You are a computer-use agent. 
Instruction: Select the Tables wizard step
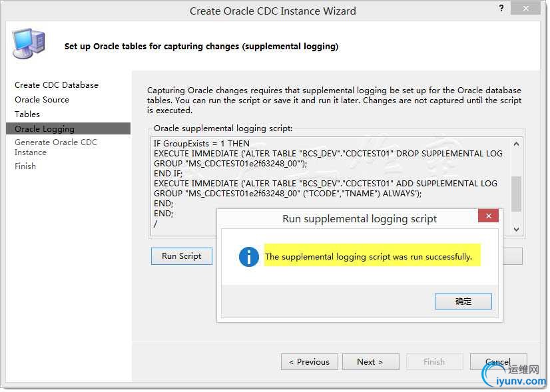click(x=27, y=114)
